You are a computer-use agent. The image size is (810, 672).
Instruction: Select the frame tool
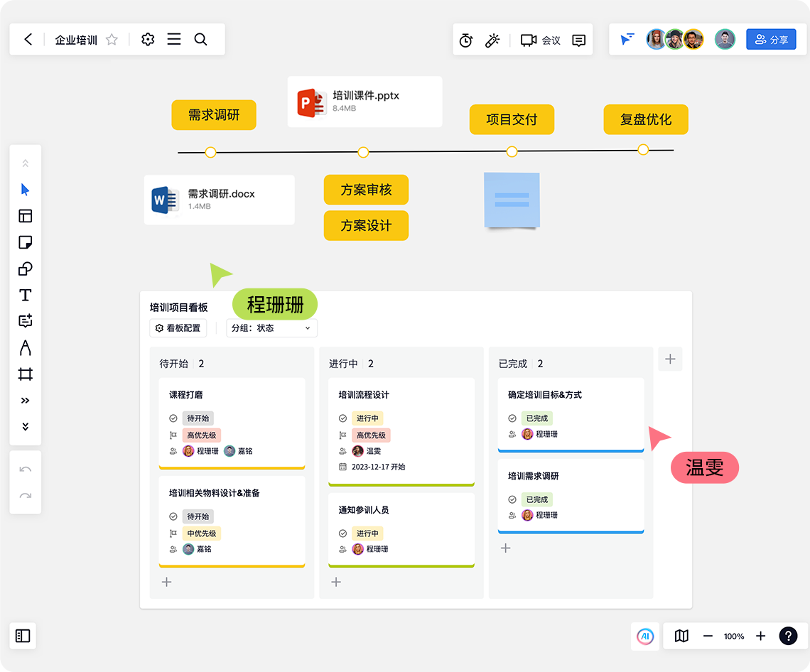pos(26,374)
